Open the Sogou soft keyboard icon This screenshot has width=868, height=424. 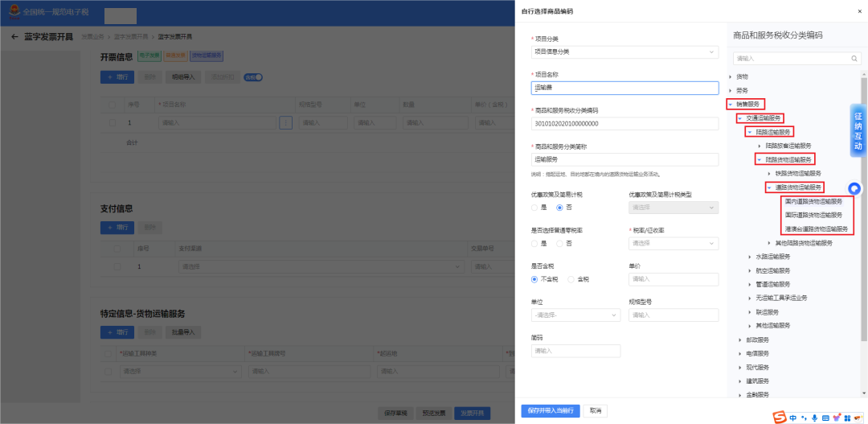tap(825, 418)
